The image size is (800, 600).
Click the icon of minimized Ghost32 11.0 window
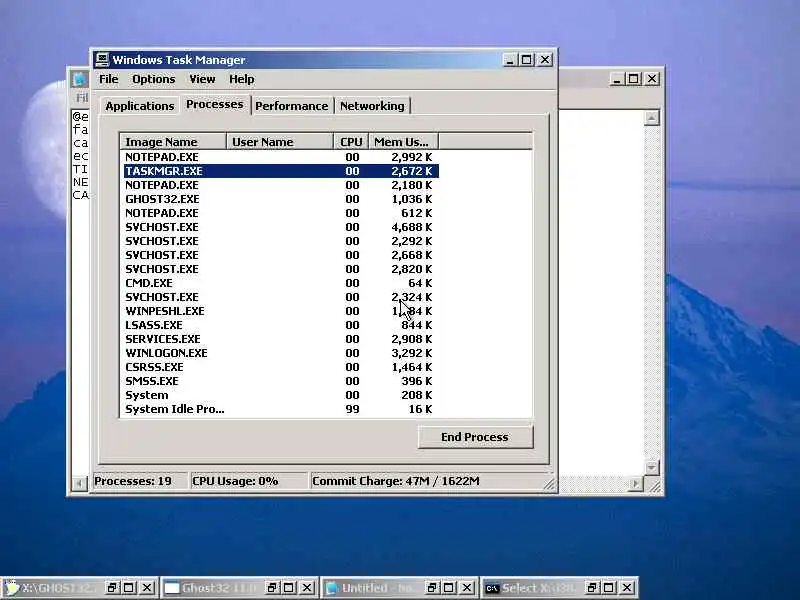pos(172,588)
